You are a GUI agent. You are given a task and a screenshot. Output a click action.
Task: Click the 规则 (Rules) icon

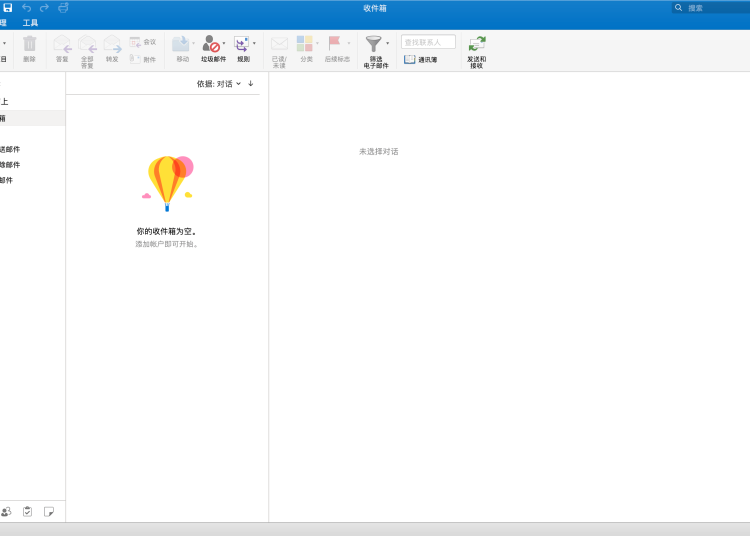pyautogui.click(x=242, y=44)
